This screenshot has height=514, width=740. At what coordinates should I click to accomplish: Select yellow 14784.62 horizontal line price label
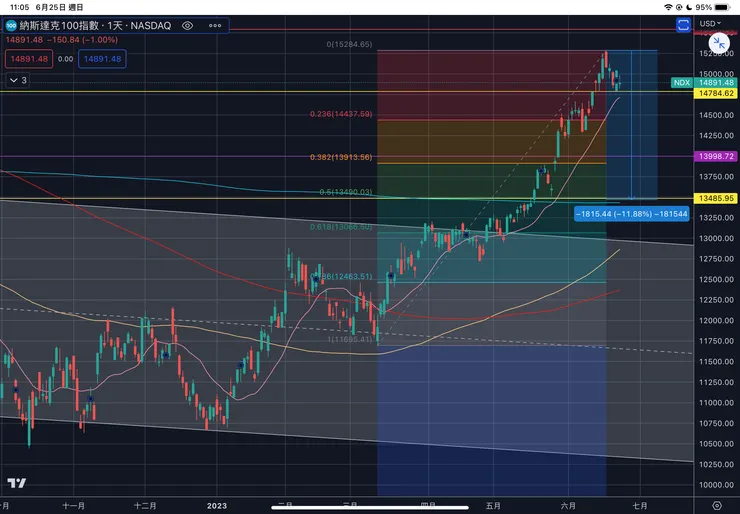716,93
